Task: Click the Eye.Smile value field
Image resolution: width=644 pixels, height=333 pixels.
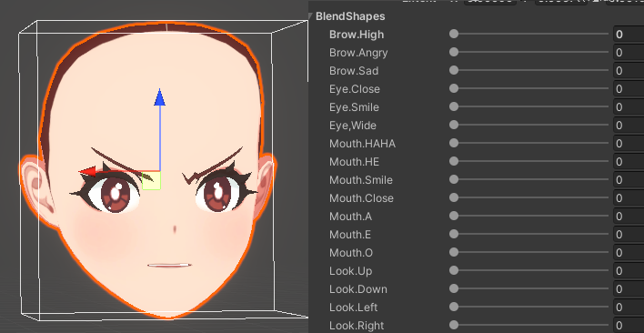Action: tap(629, 106)
